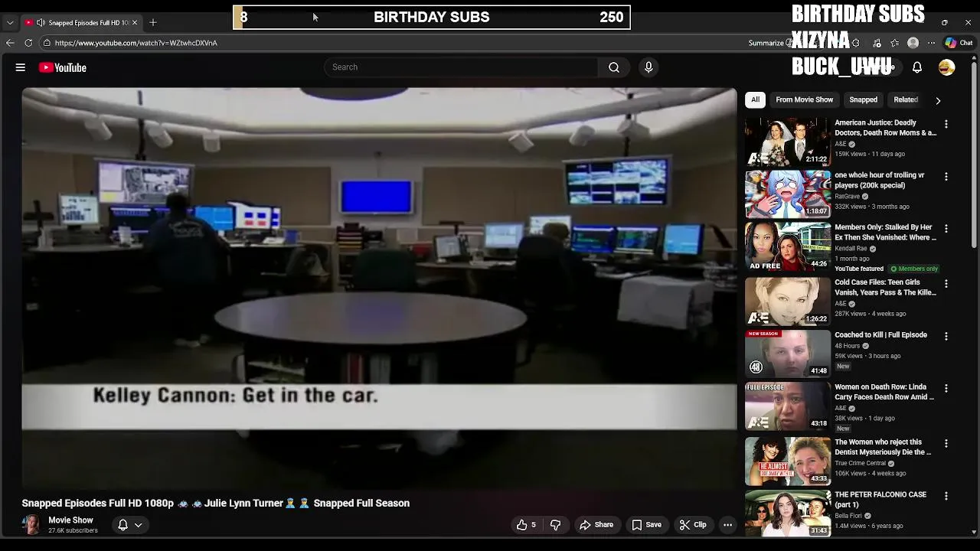Image resolution: width=980 pixels, height=551 pixels.
Task: View site info padlock in address bar
Action: pos(47,43)
